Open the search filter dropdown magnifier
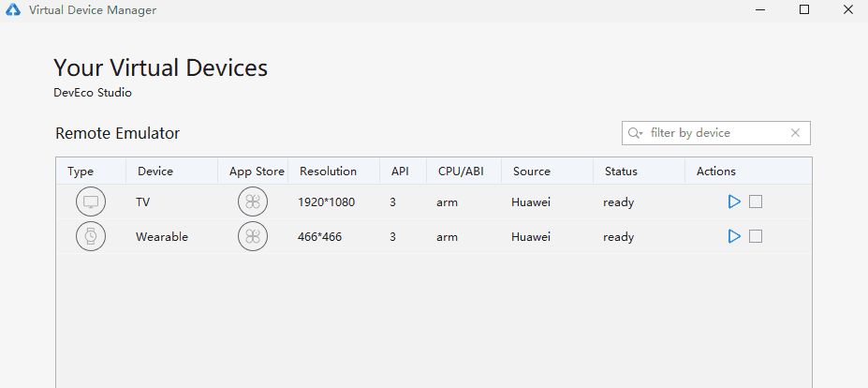 click(x=635, y=133)
